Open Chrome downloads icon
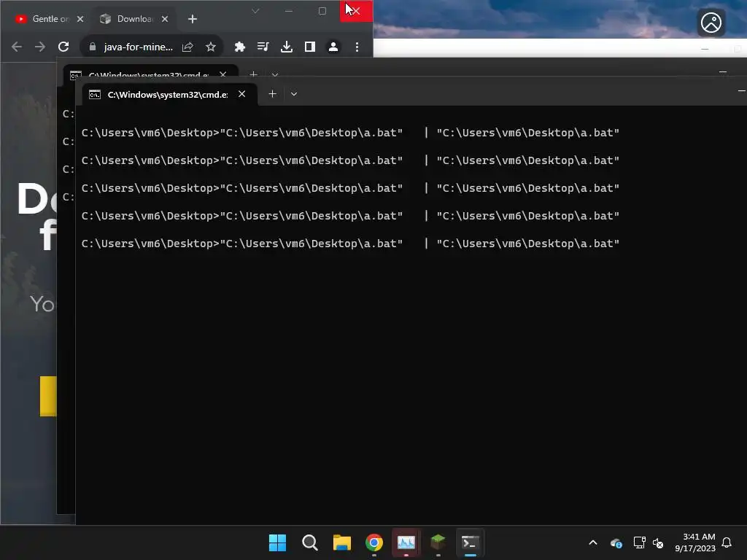 tap(286, 47)
